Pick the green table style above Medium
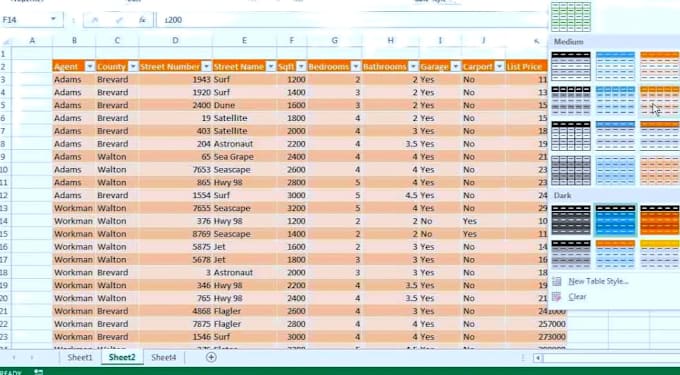 [x=571, y=16]
